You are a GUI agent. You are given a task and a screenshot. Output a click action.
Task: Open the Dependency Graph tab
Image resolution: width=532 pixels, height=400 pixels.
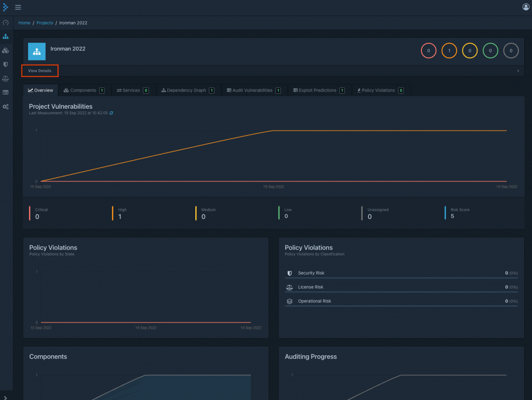(188, 91)
